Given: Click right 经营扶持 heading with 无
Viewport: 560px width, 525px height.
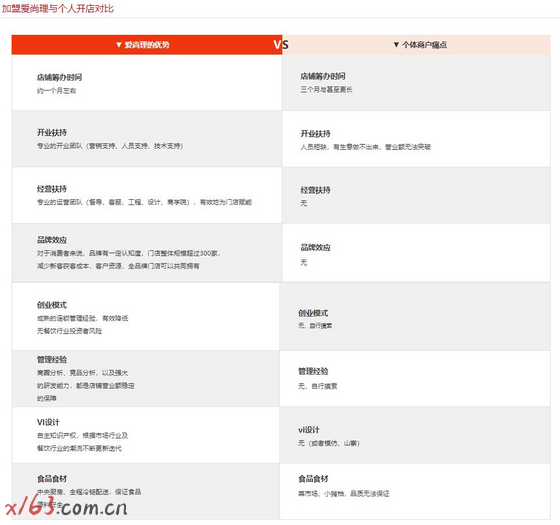Looking at the screenshot, I should 315,190.
